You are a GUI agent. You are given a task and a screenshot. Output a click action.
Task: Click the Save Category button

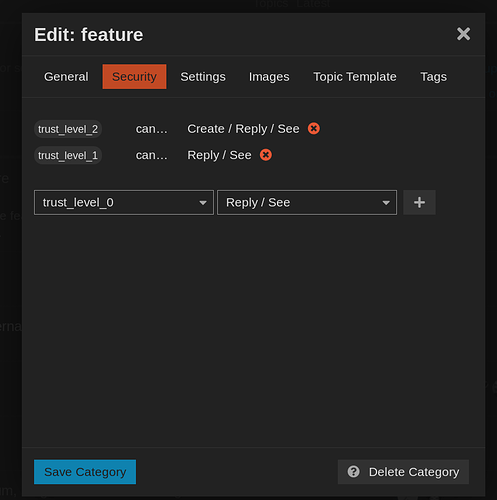point(85,472)
